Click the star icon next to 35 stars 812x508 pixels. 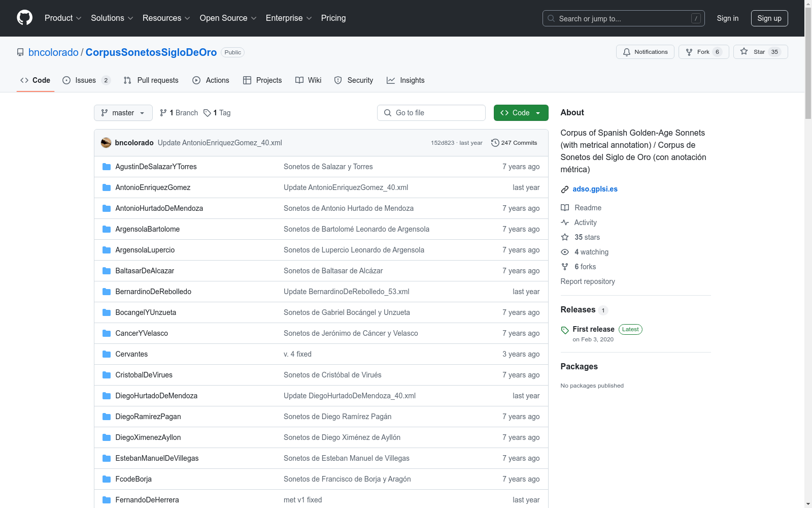pos(565,237)
